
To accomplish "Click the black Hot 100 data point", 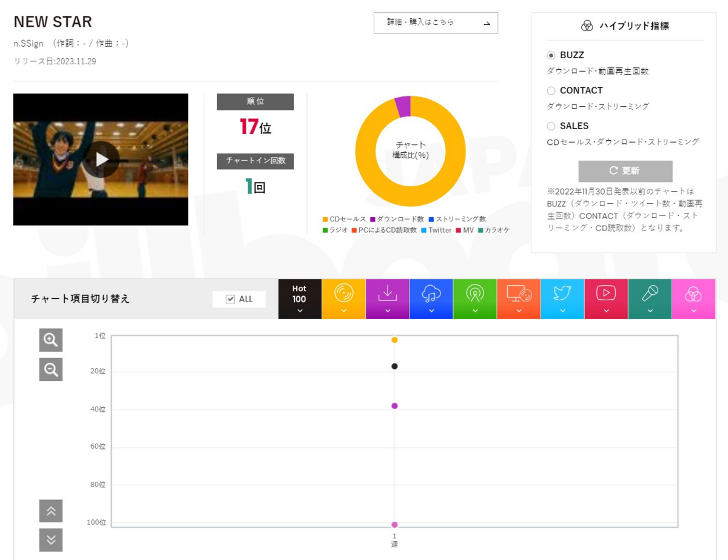I will [x=394, y=366].
